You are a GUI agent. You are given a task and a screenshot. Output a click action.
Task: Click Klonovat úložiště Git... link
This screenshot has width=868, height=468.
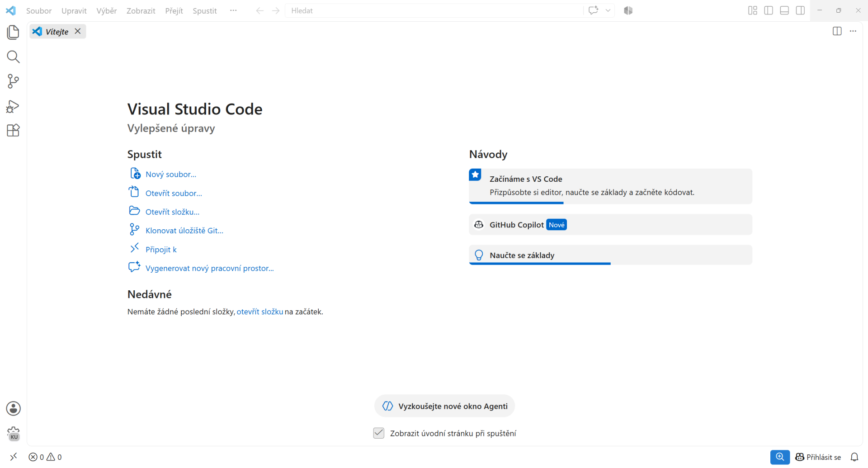point(184,231)
